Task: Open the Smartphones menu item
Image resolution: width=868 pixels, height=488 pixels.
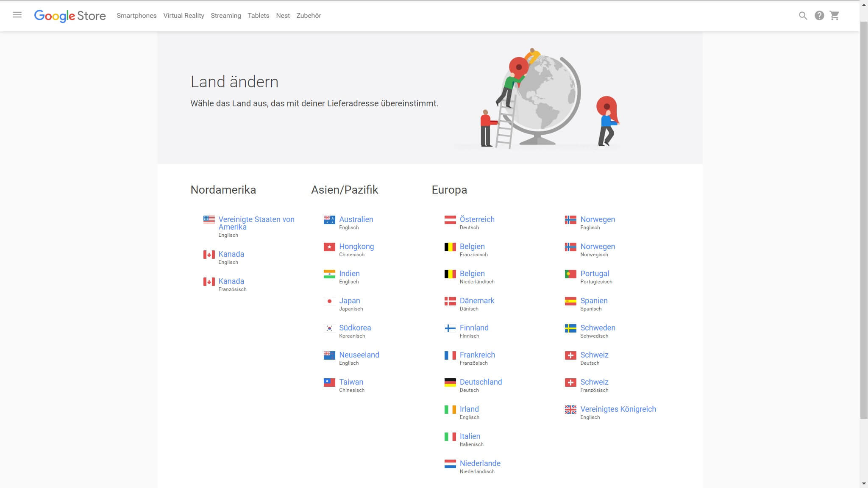Action: coord(136,16)
